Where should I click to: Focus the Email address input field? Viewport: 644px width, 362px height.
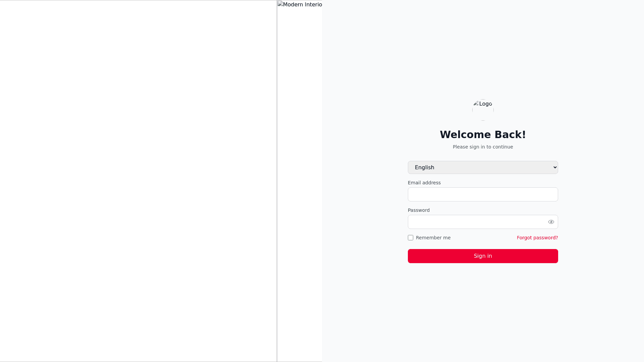point(483,194)
